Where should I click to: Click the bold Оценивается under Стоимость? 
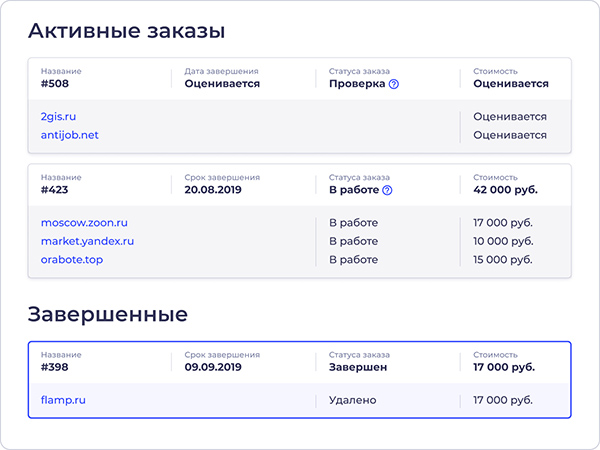(x=511, y=83)
